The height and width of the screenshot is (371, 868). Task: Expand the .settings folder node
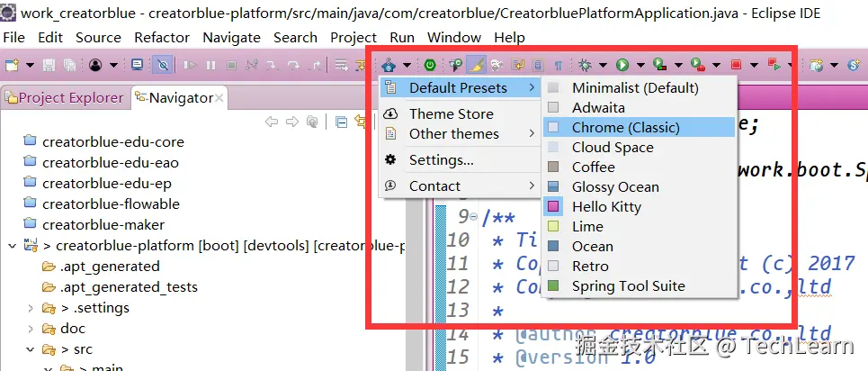(x=31, y=308)
